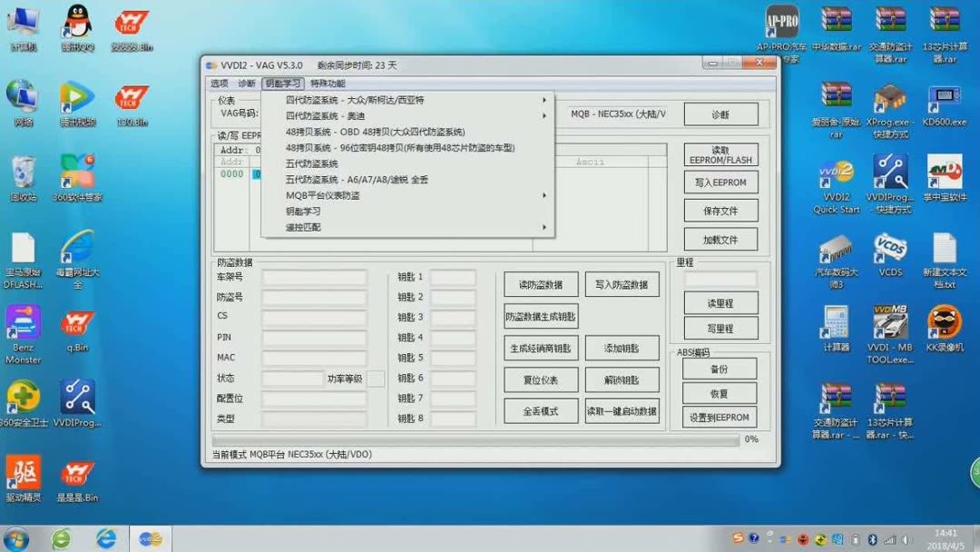
Task: Click the 添加钥匙 button
Action: coord(621,348)
